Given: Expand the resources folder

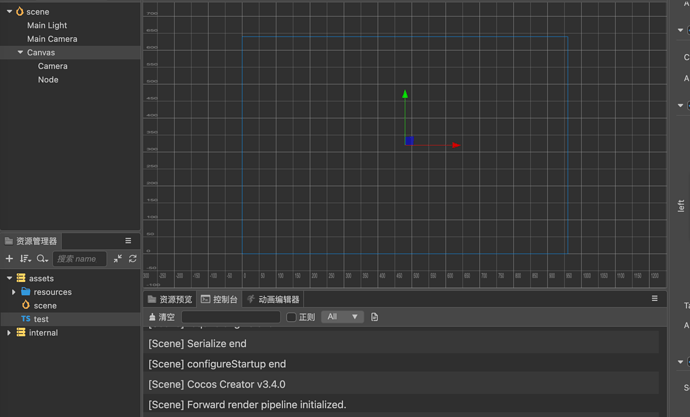Looking at the screenshot, I should [x=13, y=292].
